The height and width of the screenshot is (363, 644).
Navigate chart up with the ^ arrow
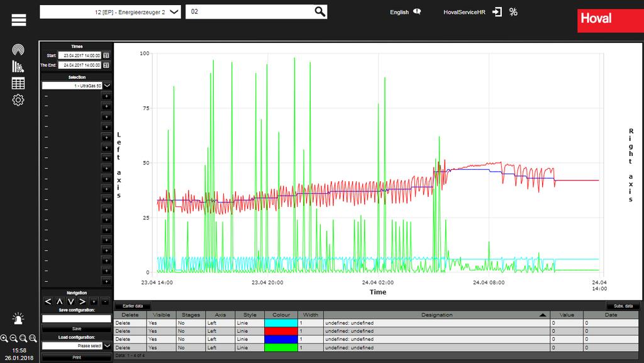[x=60, y=301]
